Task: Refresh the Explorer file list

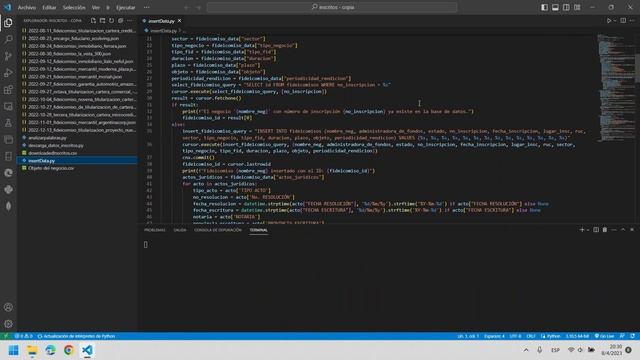Action: [111, 20]
